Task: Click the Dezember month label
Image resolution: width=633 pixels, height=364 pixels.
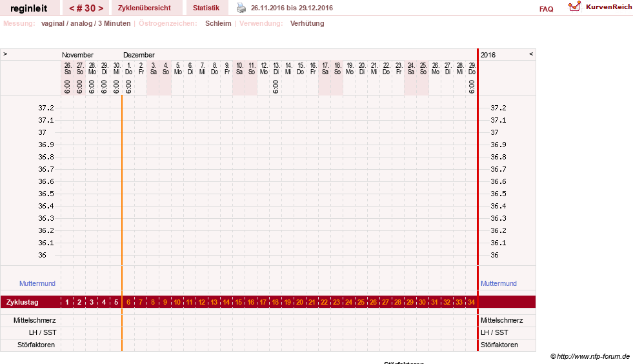Action: click(139, 55)
